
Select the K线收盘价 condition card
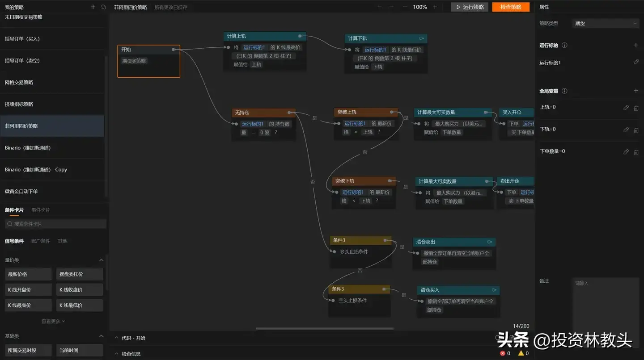(80, 290)
